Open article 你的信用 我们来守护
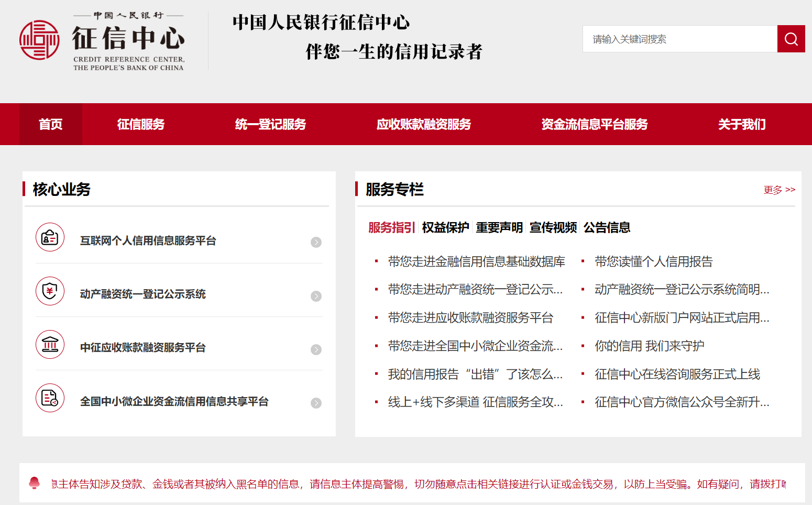Image resolution: width=812 pixels, height=505 pixels. [x=649, y=346]
